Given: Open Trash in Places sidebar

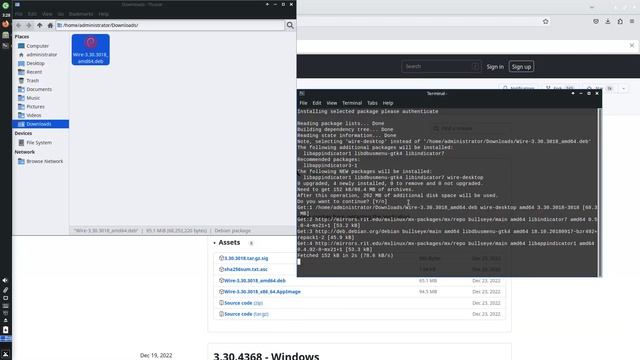Looking at the screenshot, I should 32,80.
